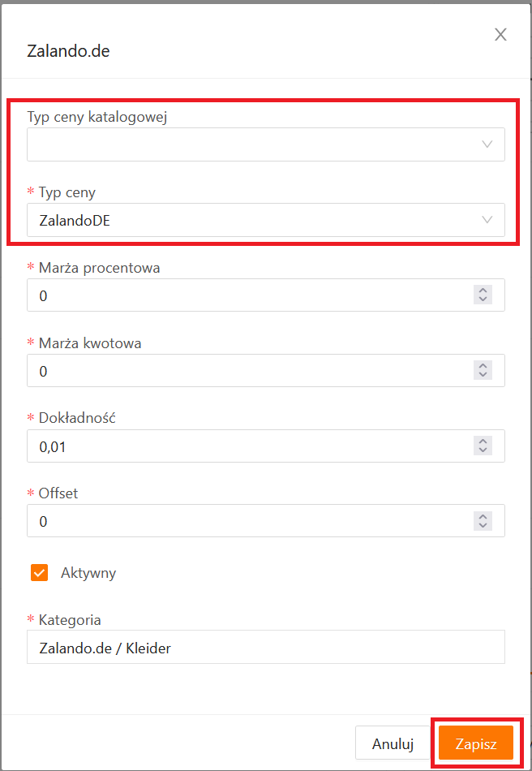Increase Marża procentowa with up arrow

[483, 291]
